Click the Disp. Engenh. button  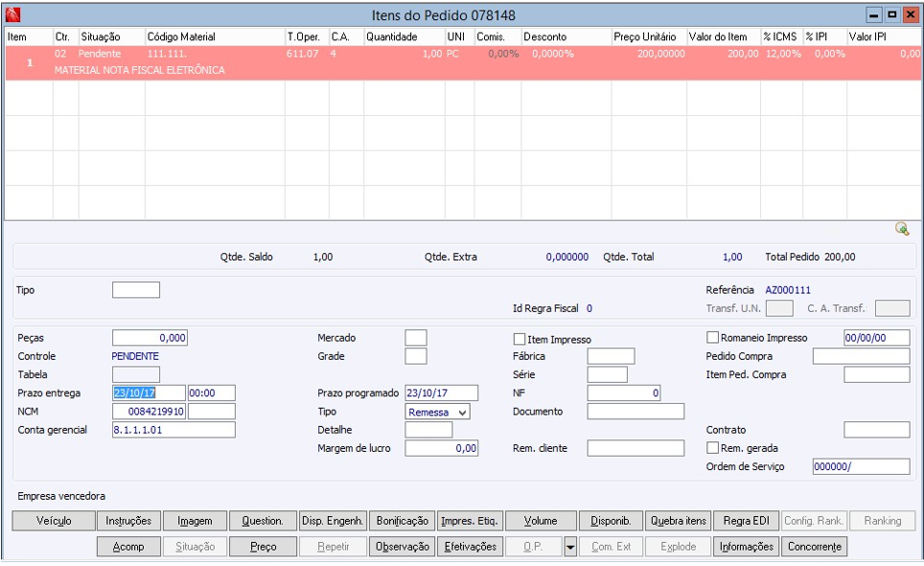[x=333, y=521]
